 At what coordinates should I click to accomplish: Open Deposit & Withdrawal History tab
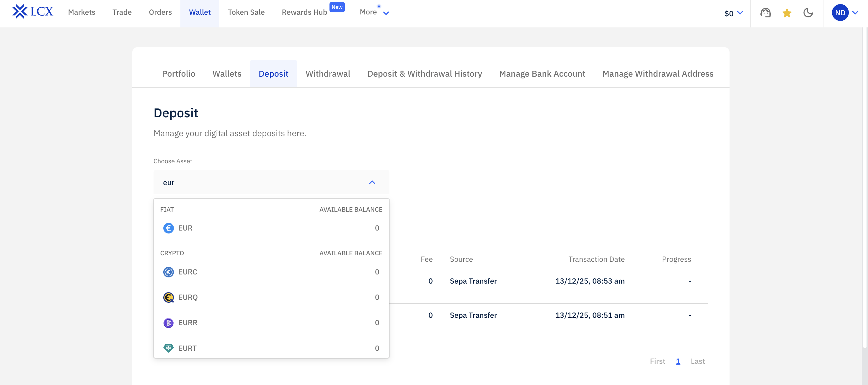pos(424,74)
